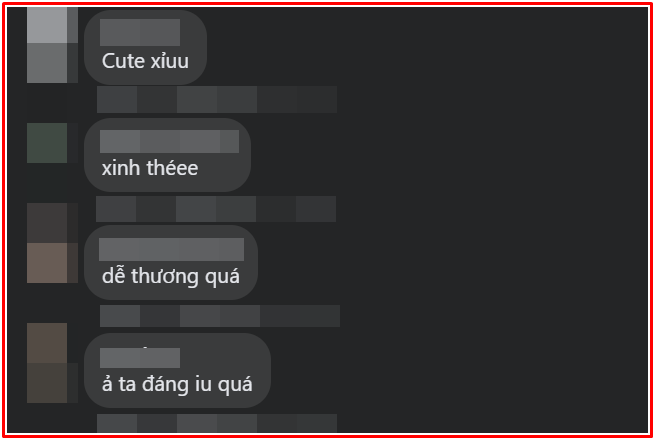Screen dimensions: 655x440
Task: Open avatar beside the 'dễ thương quá' comment
Action: pyautogui.click(x=52, y=243)
